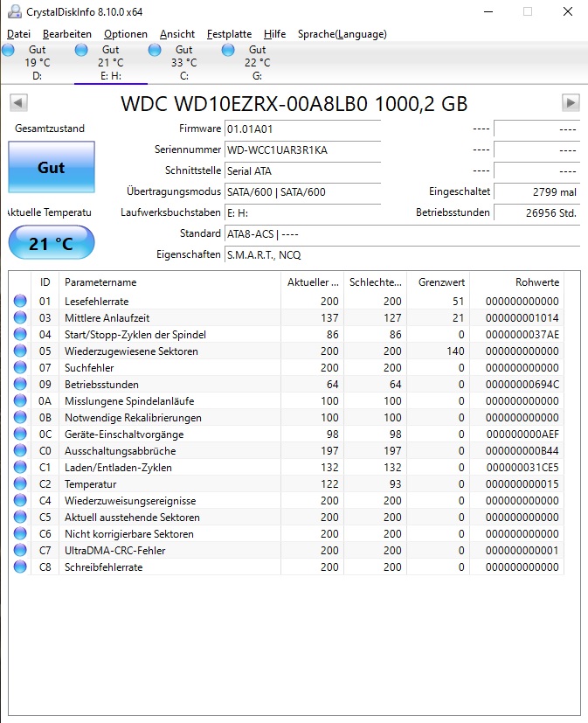Go to previous disk with left arrow

18,102
